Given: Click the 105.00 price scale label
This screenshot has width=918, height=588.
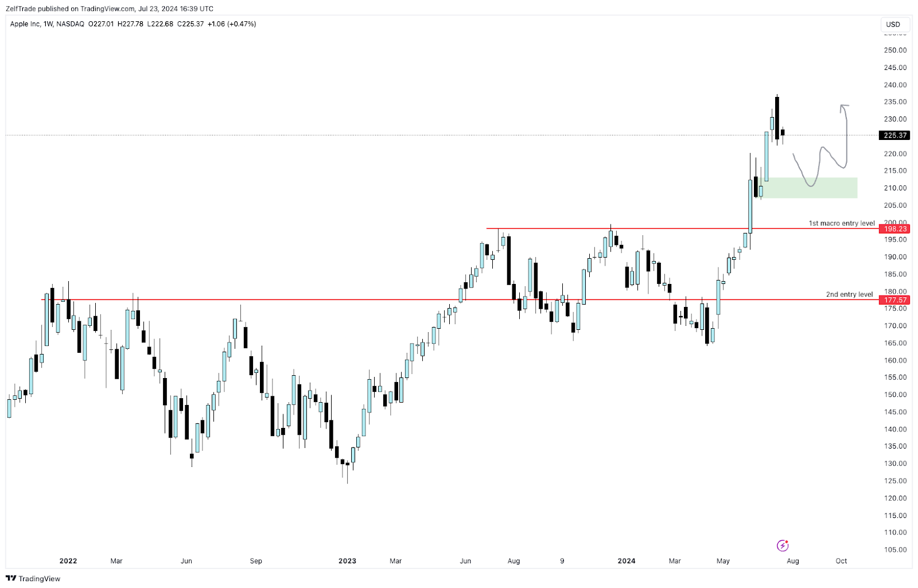Looking at the screenshot, I should pos(894,550).
